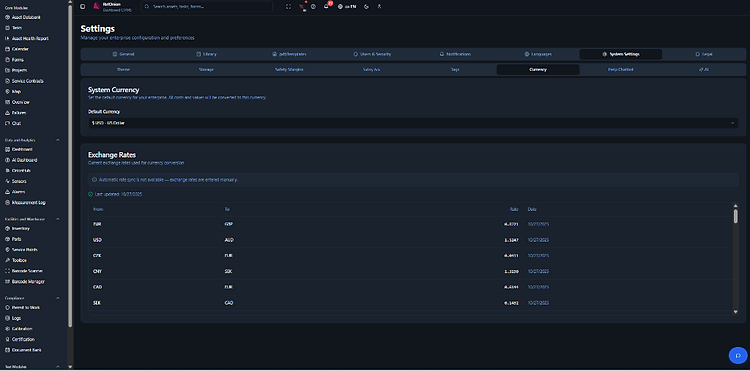Open Service Points
This screenshot has width=750, height=371.
[21, 250]
